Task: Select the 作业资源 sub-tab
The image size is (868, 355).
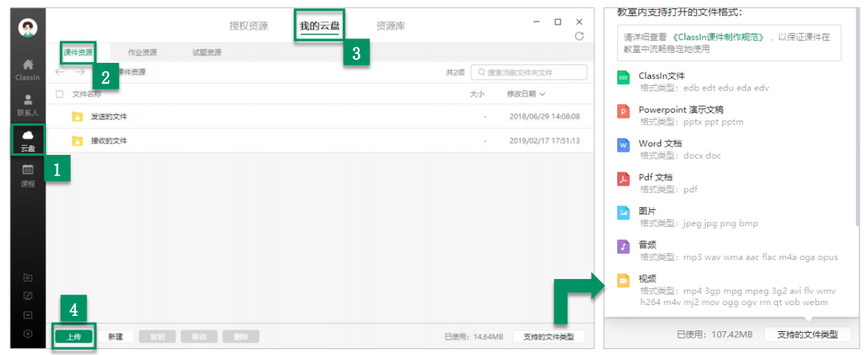Action: click(142, 53)
